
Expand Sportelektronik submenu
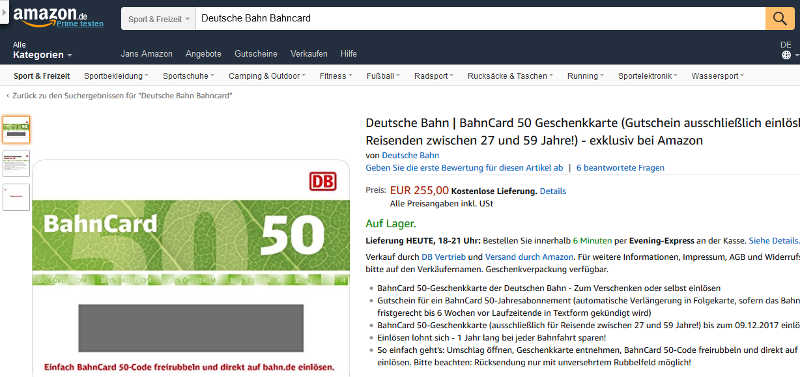(x=647, y=76)
